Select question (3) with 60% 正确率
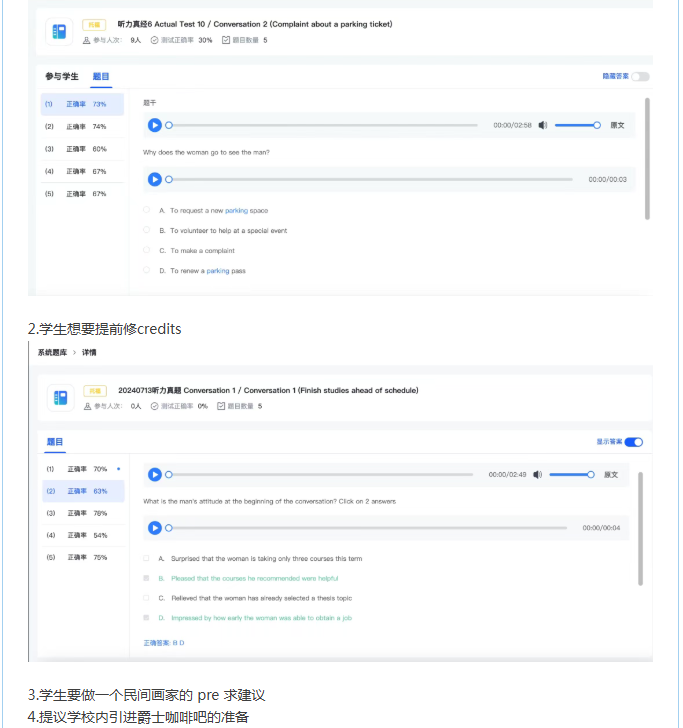This screenshot has height=728, width=683. [82, 149]
